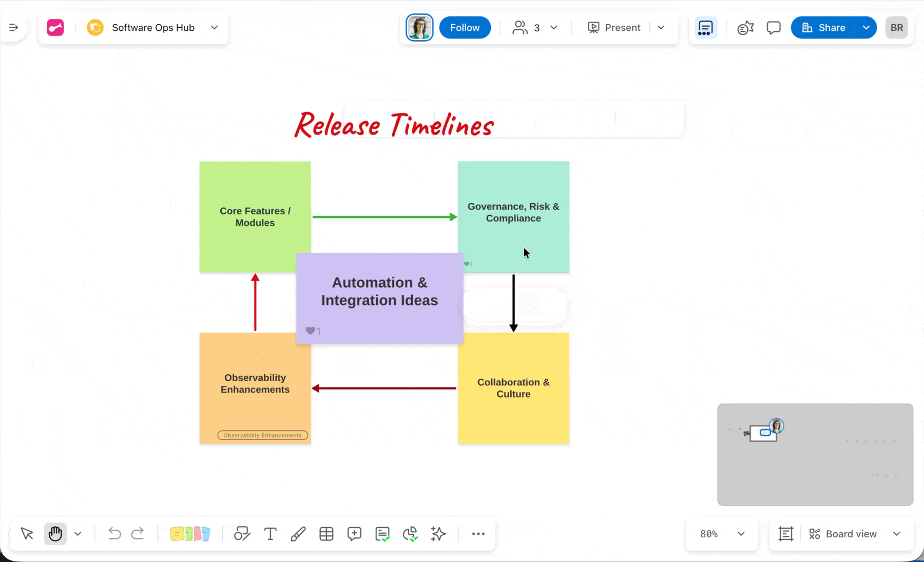Select the text tool
The image size is (924, 562).
[x=270, y=534]
